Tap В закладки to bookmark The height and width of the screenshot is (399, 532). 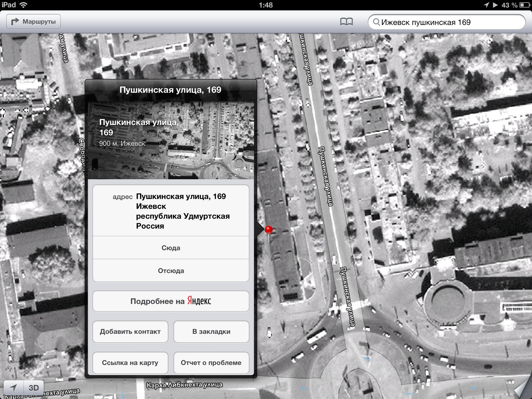(x=211, y=332)
